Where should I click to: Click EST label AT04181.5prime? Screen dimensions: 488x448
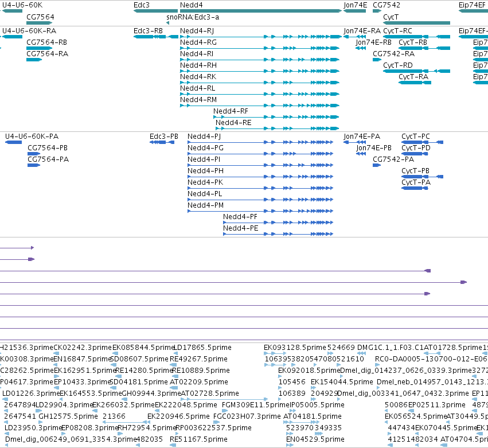313,416
